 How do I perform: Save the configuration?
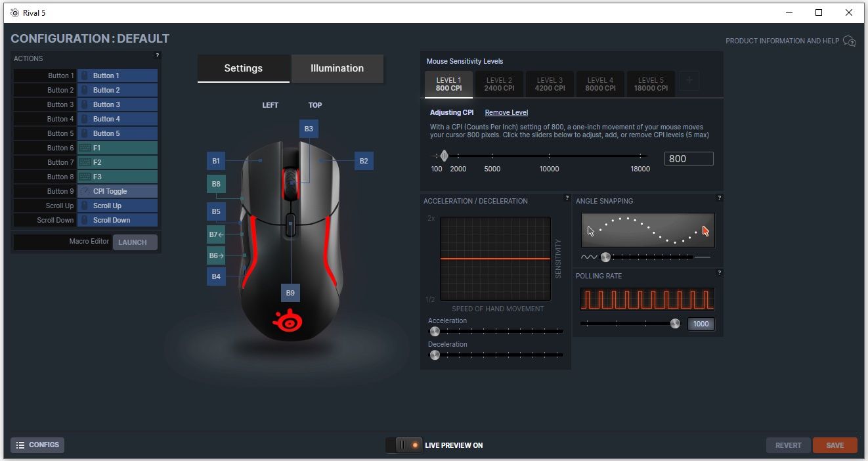pos(835,445)
